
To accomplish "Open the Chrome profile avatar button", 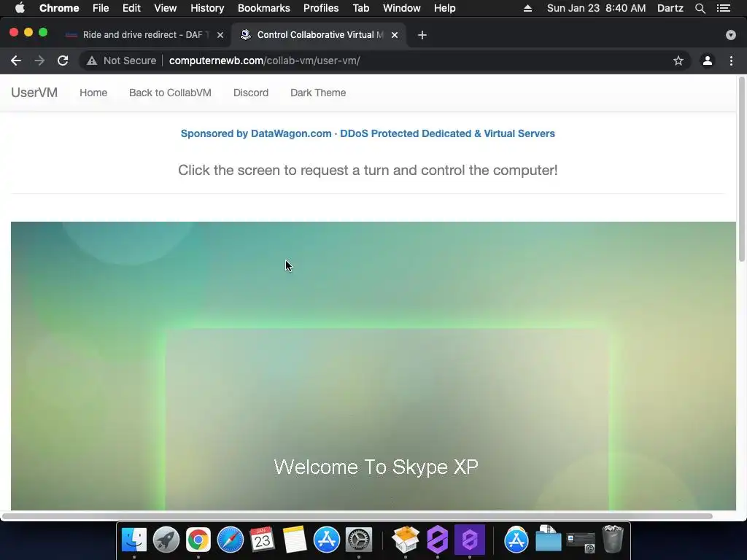I will pos(708,61).
